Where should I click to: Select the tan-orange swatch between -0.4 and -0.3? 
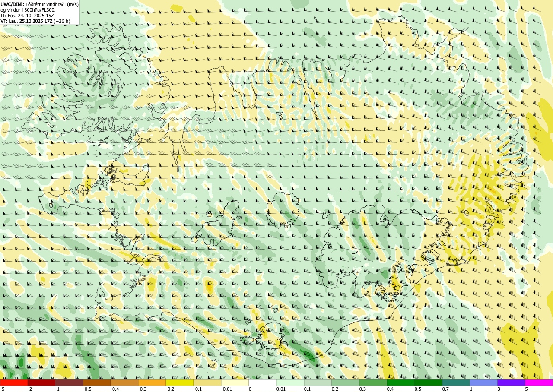click(x=124, y=383)
